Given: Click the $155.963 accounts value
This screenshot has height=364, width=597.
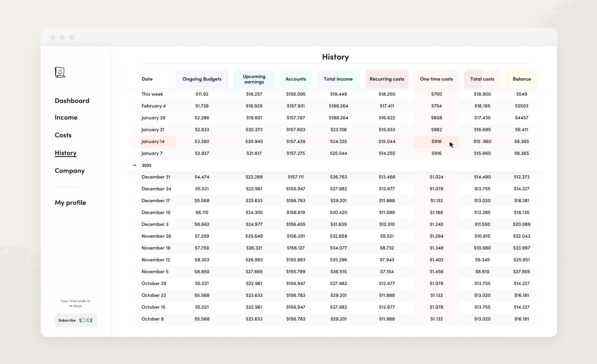Looking at the screenshot, I should click(x=296, y=260).
